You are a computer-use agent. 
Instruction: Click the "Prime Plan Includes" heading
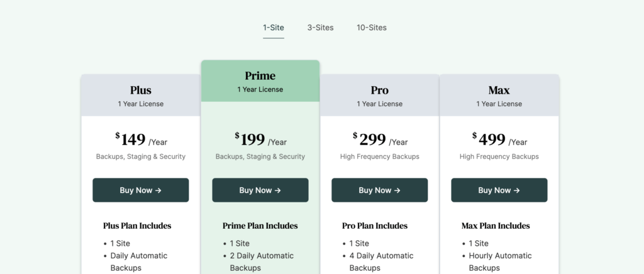(260, 226)
